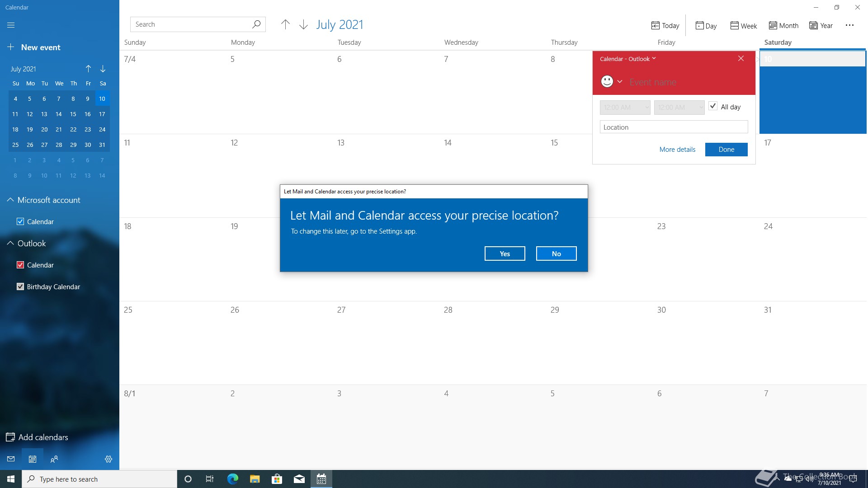Click the Location input field
Image resolution: width=868 pixels, height=488 pixels.
(674, 127)
